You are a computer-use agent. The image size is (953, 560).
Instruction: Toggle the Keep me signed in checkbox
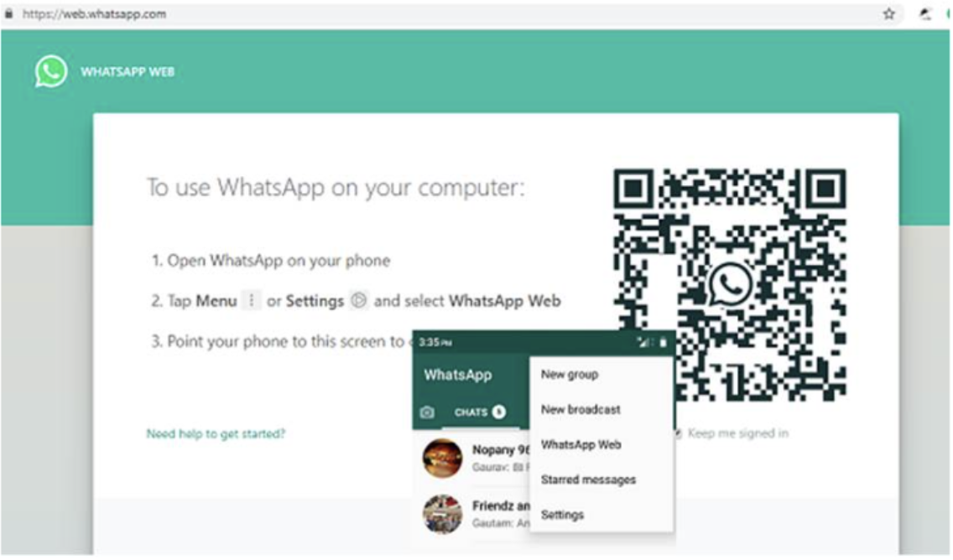pyautogui.click(x=679, y=433)
